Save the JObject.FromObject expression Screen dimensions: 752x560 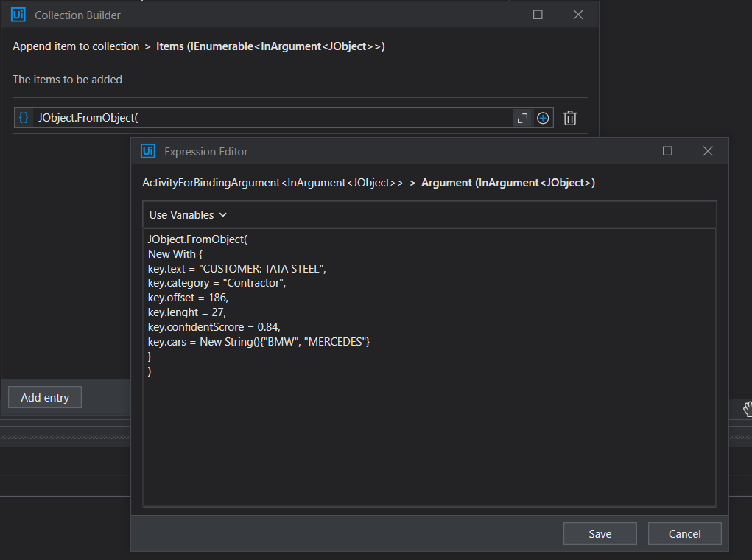[600, 533]
